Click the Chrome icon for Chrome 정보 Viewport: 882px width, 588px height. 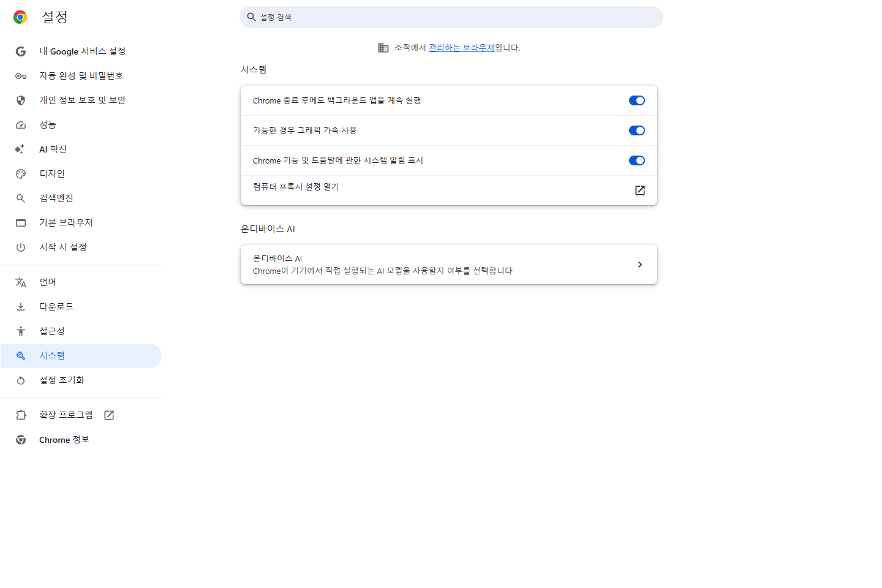21,440
